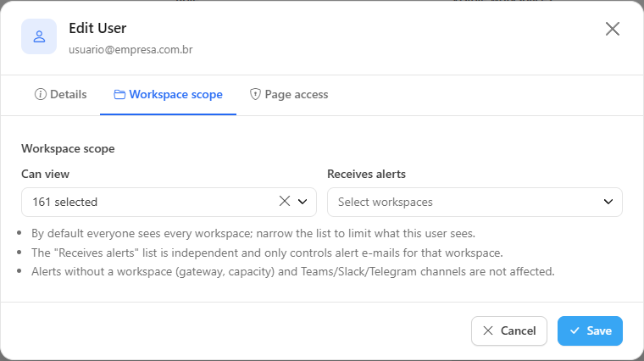Click the Can view label
The width and height of the screenshot is (644, 361).
45,174
